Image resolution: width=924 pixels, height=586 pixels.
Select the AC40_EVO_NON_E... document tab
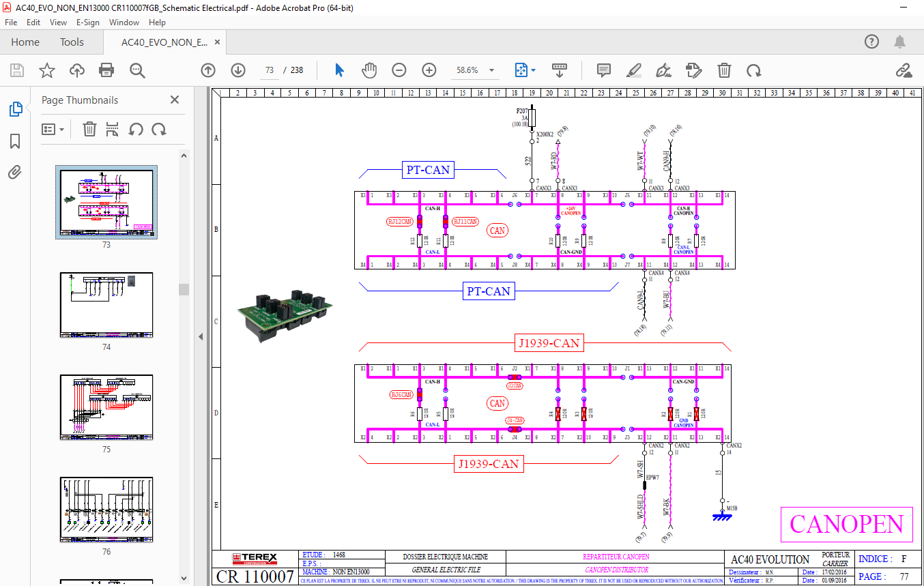(164, 42)
